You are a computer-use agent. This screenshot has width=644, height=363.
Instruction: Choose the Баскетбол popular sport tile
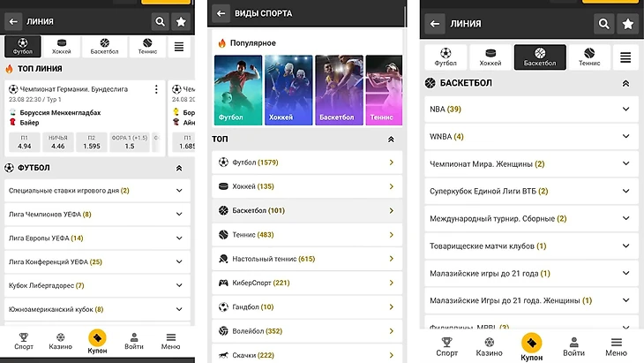coord(340,90)
